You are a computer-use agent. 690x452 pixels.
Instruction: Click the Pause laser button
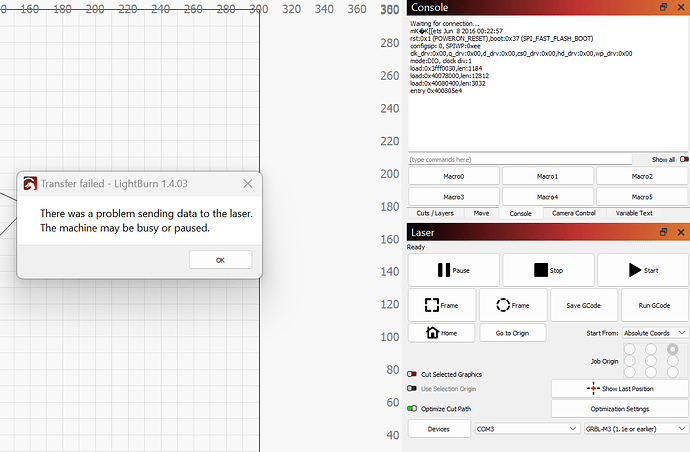(453, 270)
